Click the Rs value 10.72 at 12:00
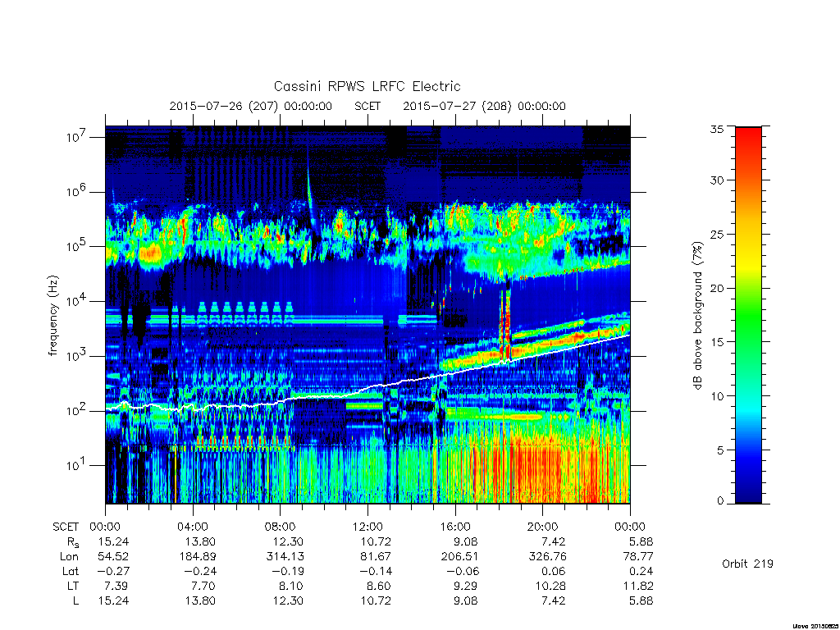840x630 pixels. [376, 541]
